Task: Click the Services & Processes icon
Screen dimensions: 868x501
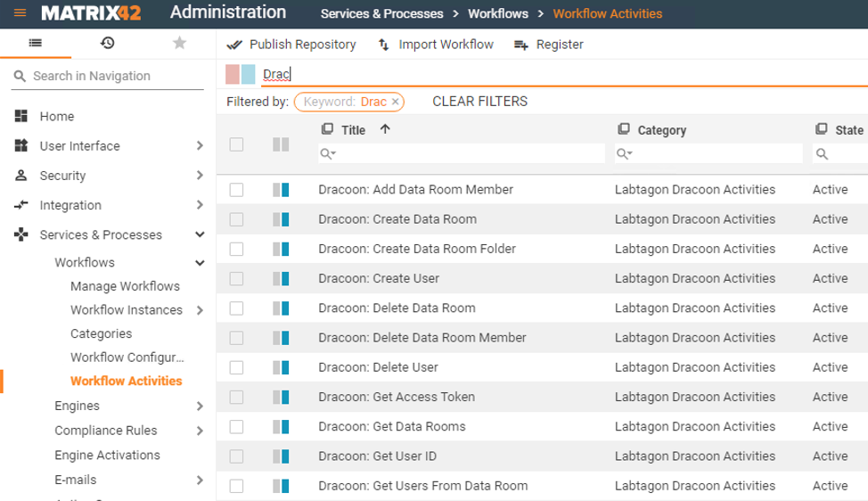Action: click(x=21, y=234)
